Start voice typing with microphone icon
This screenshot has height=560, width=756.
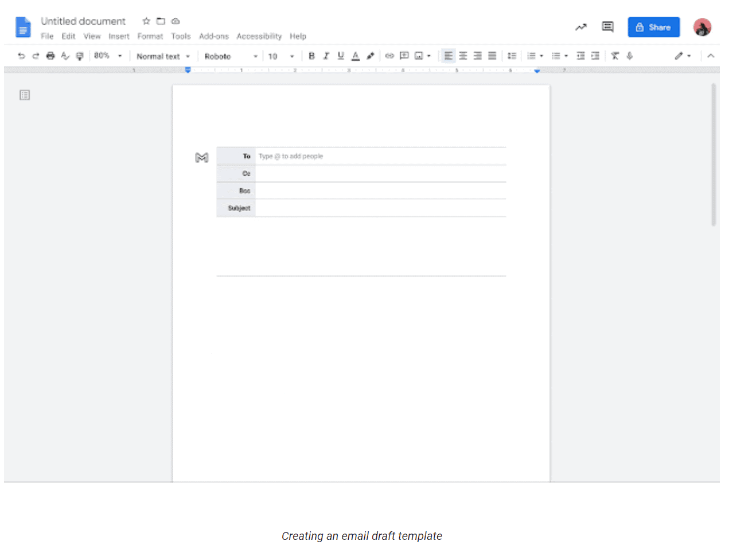(x=630, y=56)
